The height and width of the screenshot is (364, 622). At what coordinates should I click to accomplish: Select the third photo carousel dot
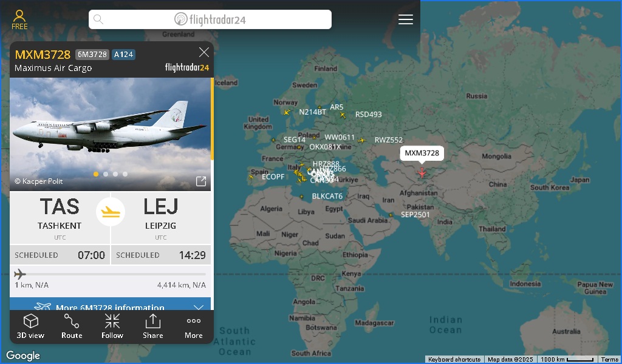point(115,174)
